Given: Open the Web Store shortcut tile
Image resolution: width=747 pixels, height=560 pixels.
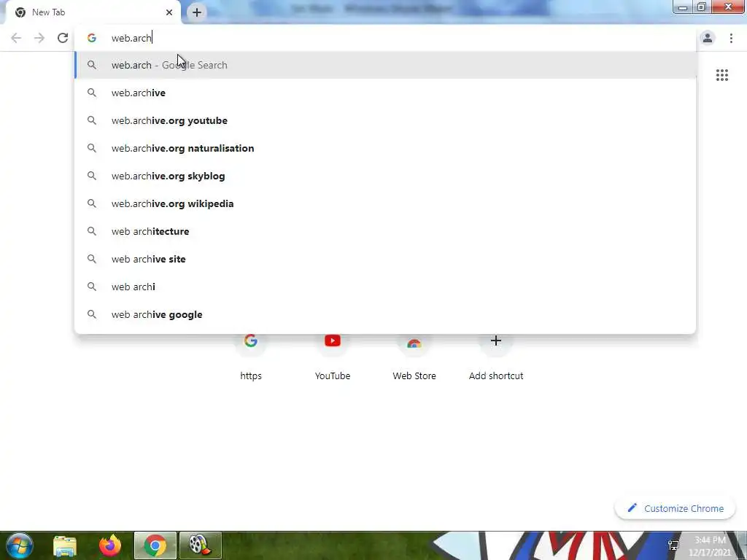Looking at the screenshot, I should pos(414,357).
